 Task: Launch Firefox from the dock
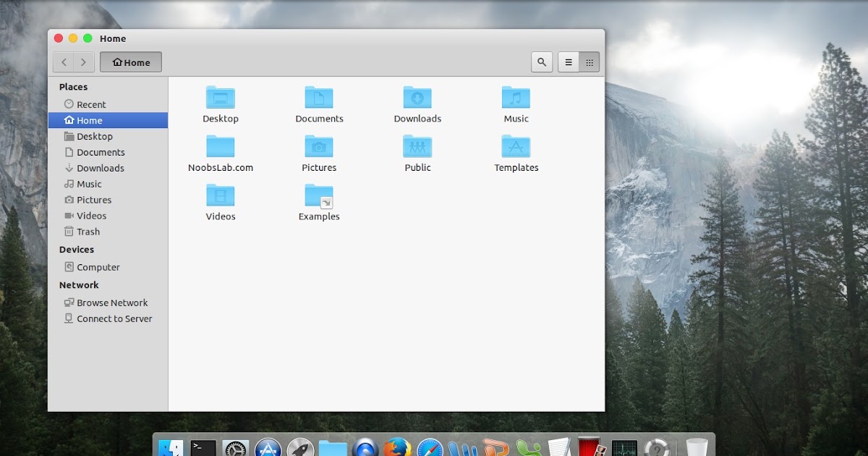pyautogui.click(x=397, y=447)
